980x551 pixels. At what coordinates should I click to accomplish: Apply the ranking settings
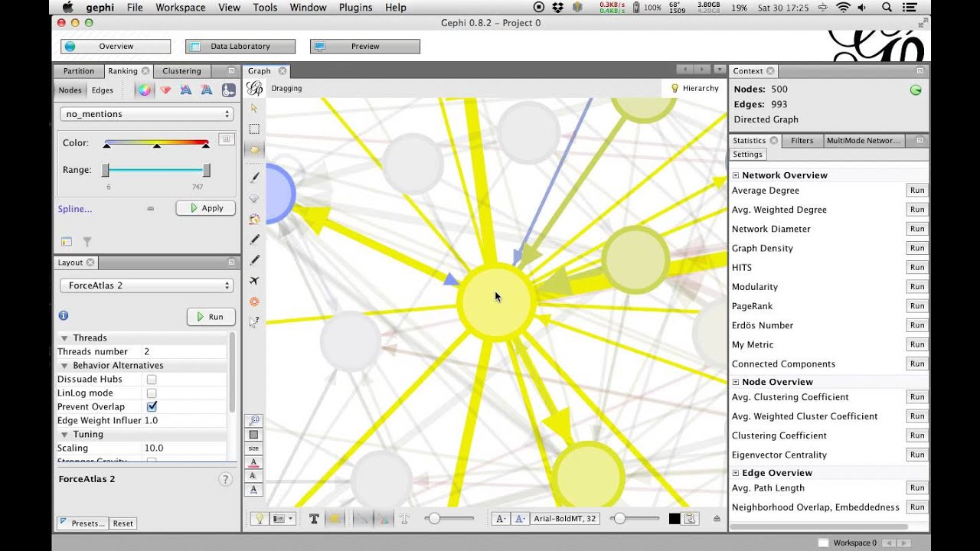[206, 208]
